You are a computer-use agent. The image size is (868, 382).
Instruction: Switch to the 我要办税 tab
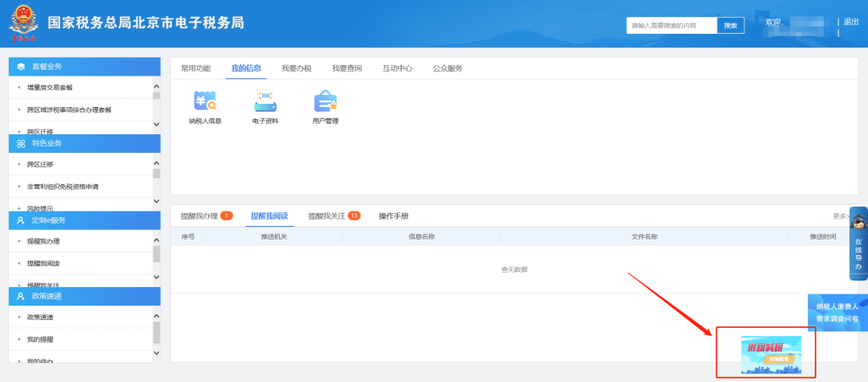tap(296, 68)
